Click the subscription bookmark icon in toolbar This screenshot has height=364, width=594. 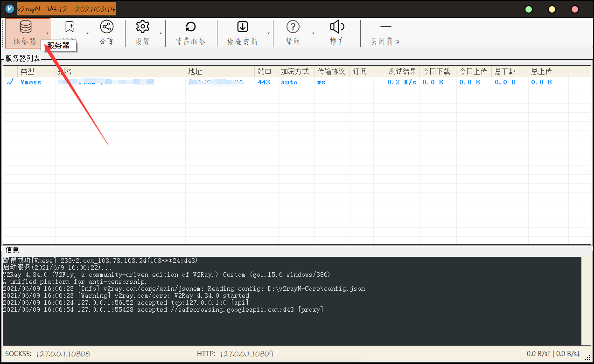(x=70, y=27)
